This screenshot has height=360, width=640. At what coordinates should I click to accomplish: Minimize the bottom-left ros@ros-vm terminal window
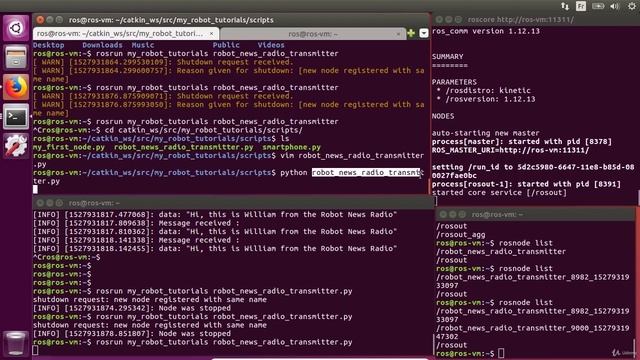coord(50,203)
